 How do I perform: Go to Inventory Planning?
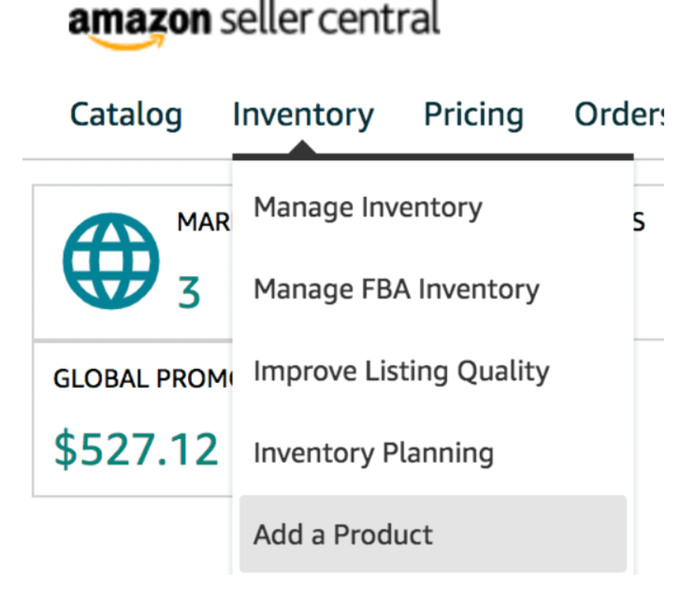pos(374,453)
